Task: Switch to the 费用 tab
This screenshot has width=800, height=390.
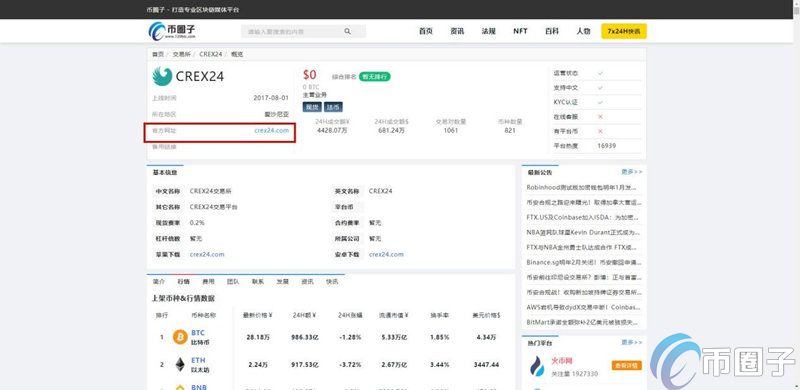Action: click(208, 281)
